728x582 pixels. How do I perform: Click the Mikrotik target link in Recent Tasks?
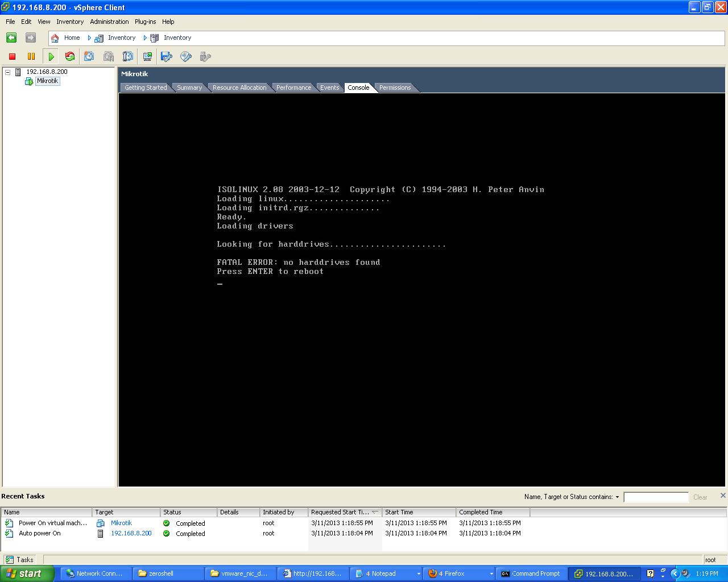coord(121,523)
